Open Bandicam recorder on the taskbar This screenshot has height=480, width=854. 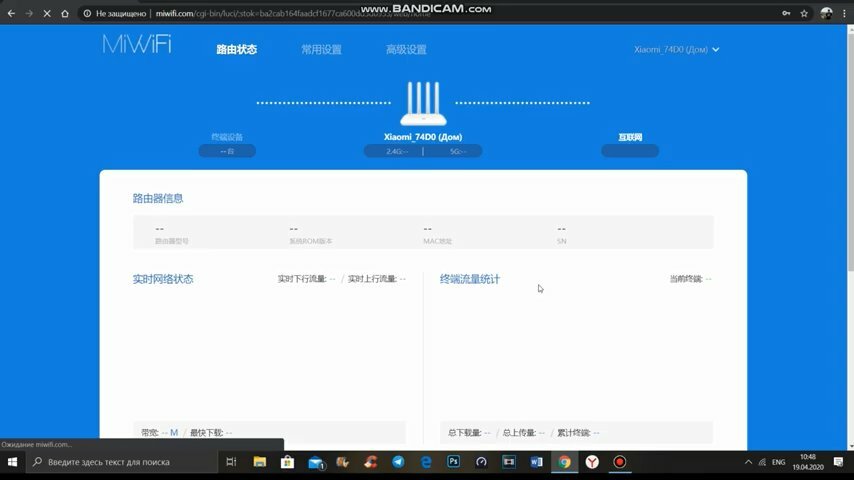coord(619,462)
